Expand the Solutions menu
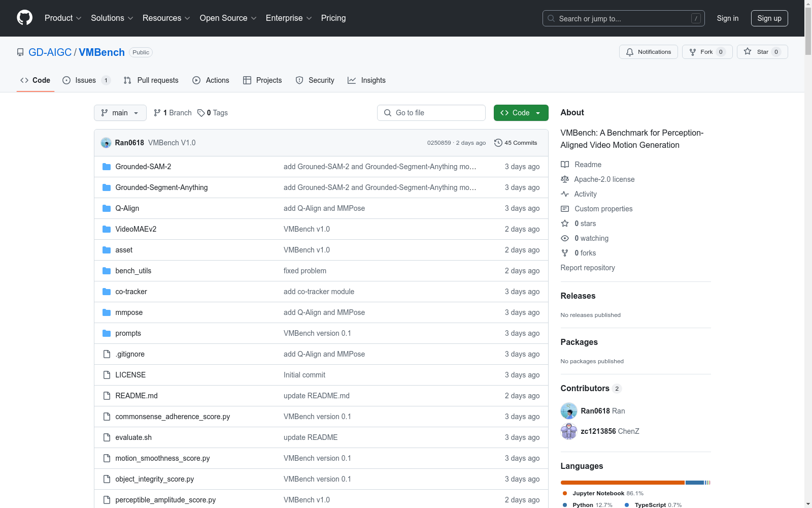The width and height of the screenshot is (812, 508). (112, 18)
